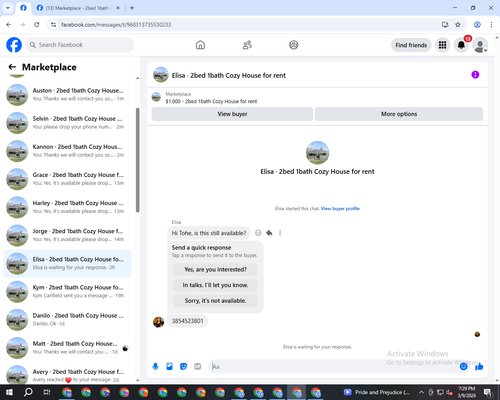Choose a GIF icon in composer
This screenshot has width=500, height=400.
(x=198, y=367)
